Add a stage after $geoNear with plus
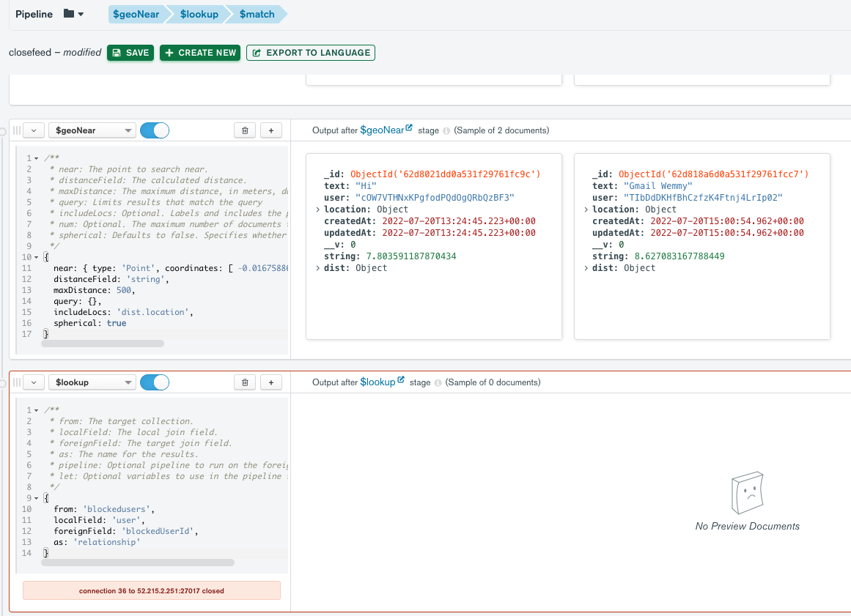This screenshot has width=851, height=616. click(x=271, y=130)
